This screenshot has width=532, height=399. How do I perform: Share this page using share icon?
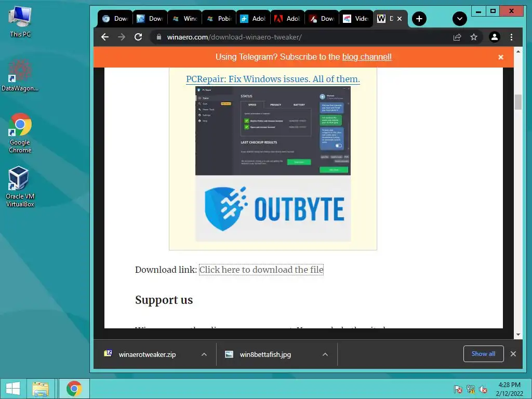tap(457, 37)
